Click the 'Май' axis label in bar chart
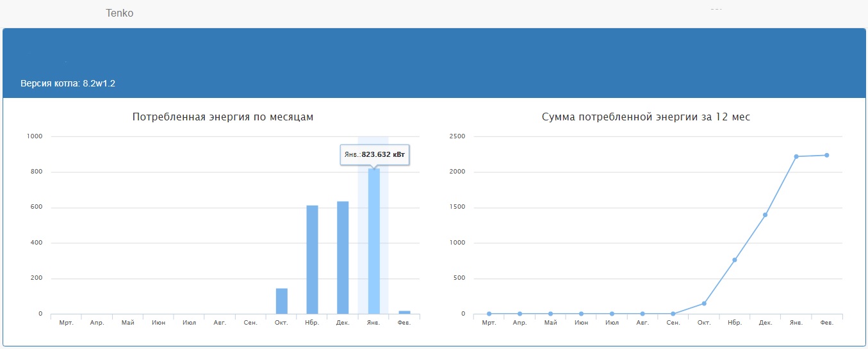 [128, 323]
